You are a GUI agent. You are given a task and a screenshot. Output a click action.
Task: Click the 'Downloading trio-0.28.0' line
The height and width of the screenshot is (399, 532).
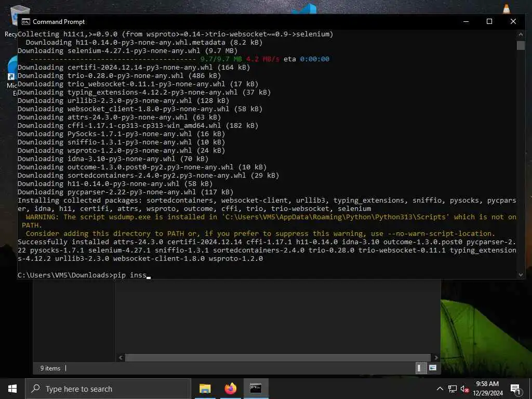coord(119,76)
